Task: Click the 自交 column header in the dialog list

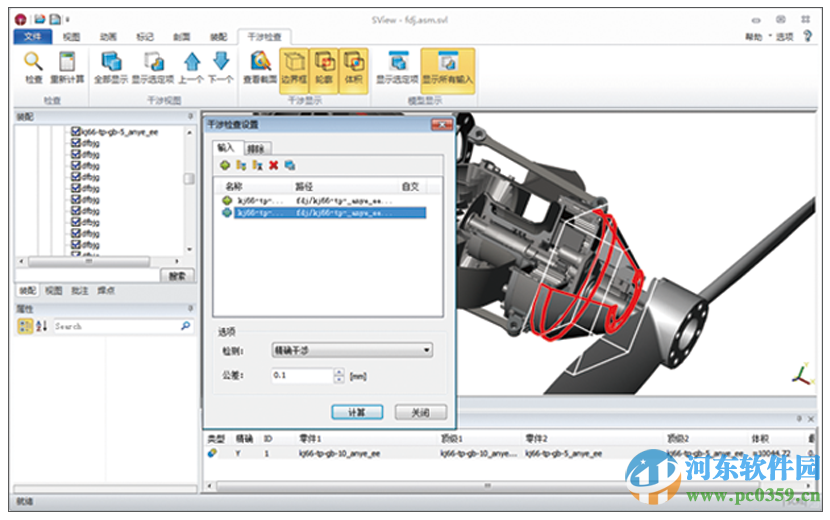Action: [411, 186]
